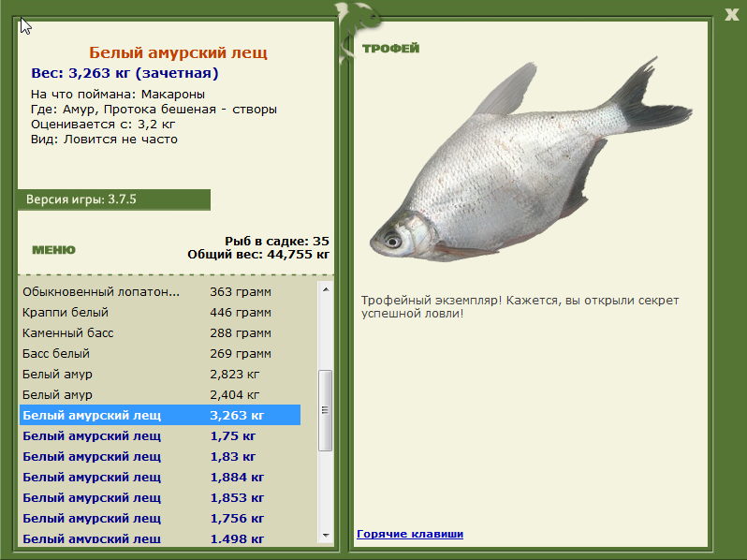Select Белый амурский лещ 1,853 кг row
The width and height of the screenshot is (747, 560).
[x=160, y=497]
